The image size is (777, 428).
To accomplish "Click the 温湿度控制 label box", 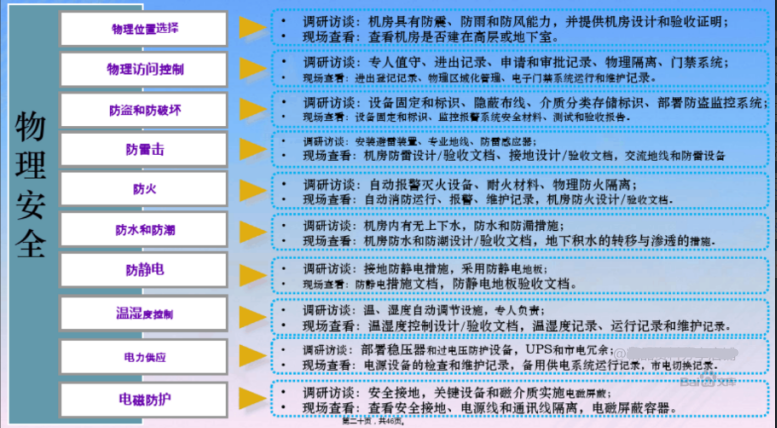I will coord(144,314).
